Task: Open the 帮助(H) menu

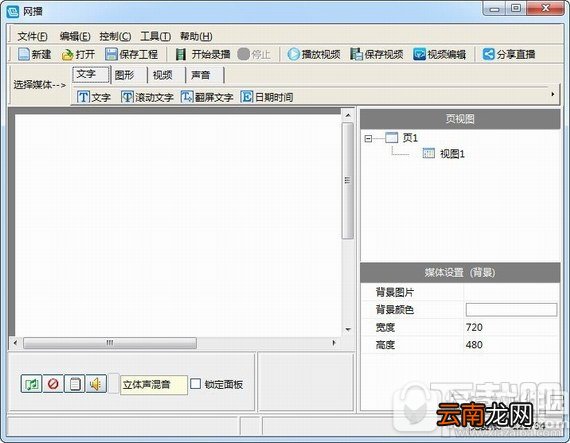Action: 196,36
